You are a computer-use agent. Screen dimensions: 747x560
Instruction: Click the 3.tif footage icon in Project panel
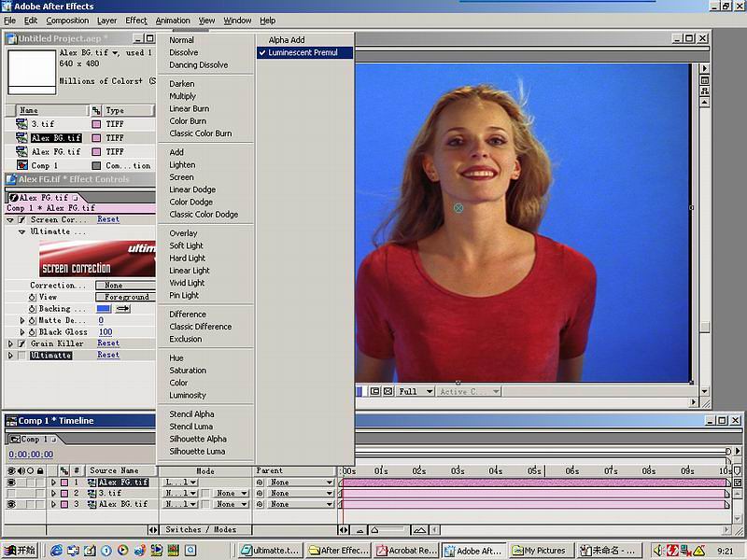[21, 124]
